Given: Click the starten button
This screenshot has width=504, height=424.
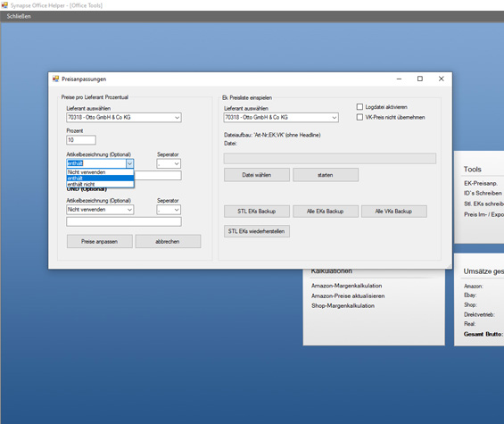Looking at the screenshot, I should click(x=326, y=175).
